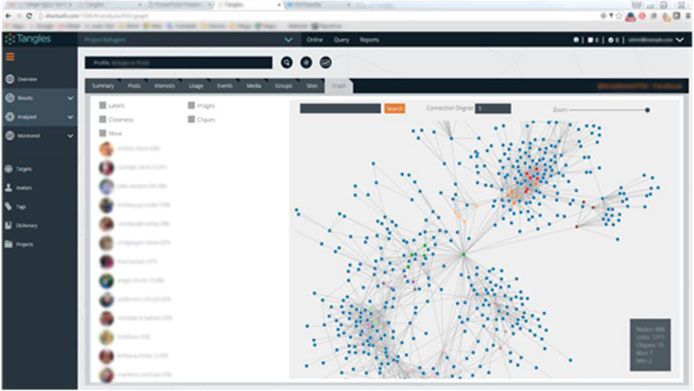Toggle the Closeness checkbox
This screenshot has height=391, width=694.
(x=103, y=119)
